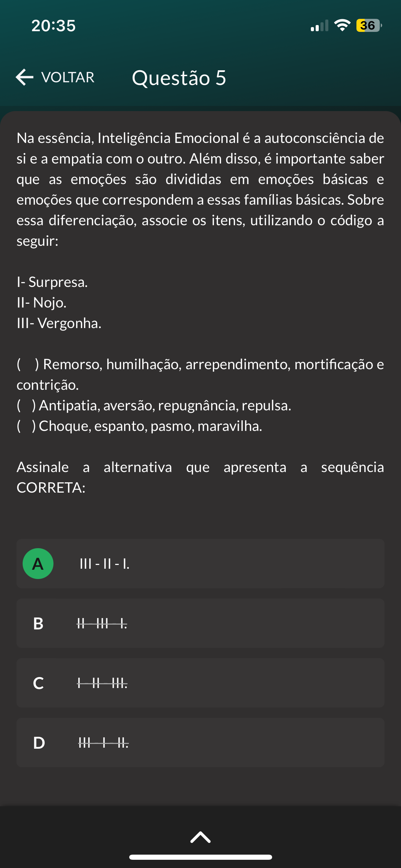Tap the battery indicator showing 36
The height and width of the screenshot is (868, 401).
(x=369, y=25)
